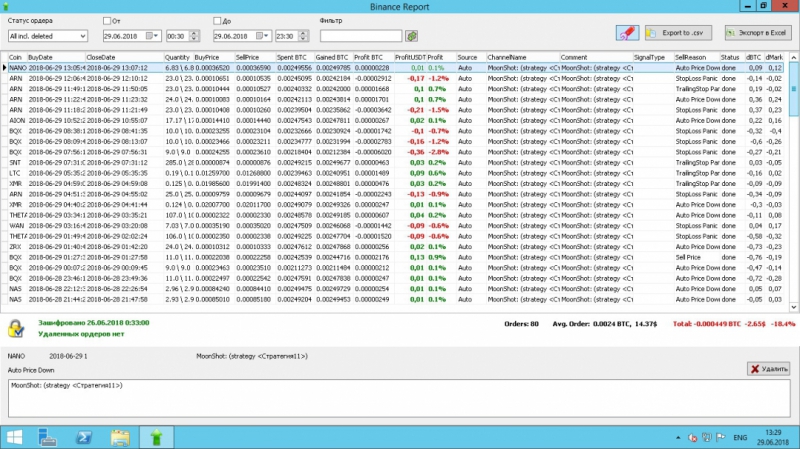The height and width of the screenshot is (449, 800).
Task: Sort by the Quantity column header
Action: tap(178, 57)
